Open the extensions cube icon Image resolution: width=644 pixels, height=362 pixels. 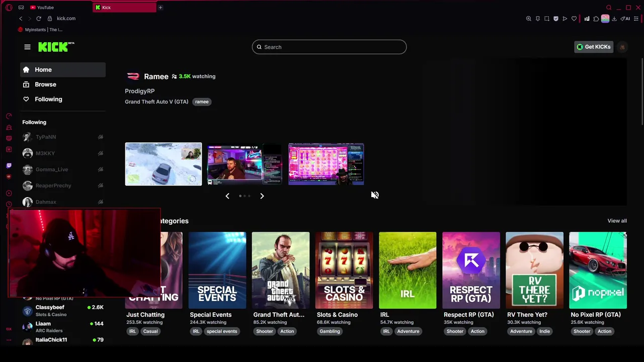(x=596, y=19)
